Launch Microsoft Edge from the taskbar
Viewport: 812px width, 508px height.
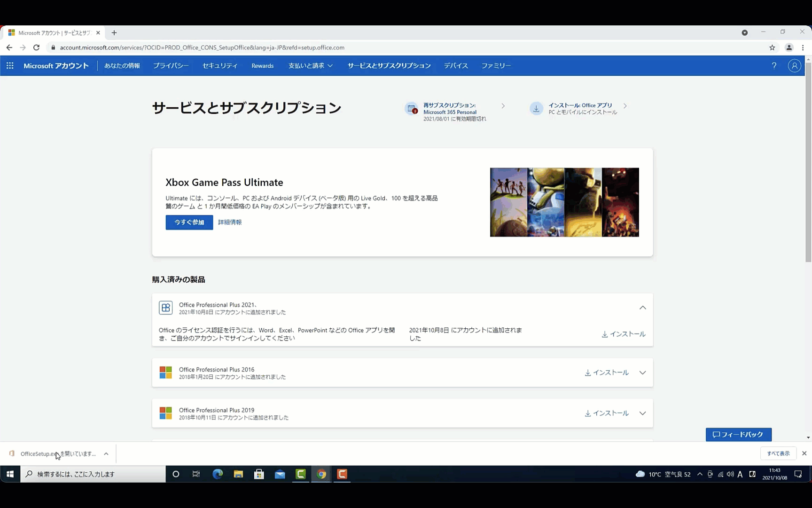point(218,474)
